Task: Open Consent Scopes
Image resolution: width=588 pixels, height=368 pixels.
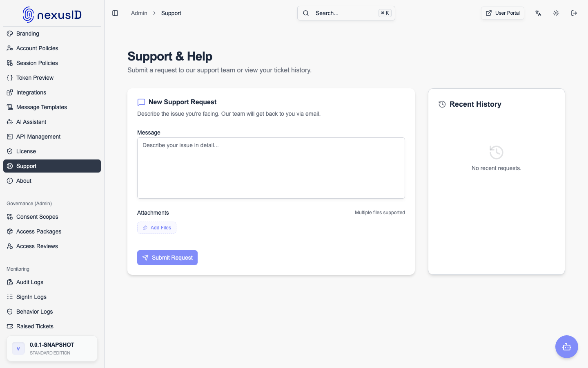Action: pos(52,217)
